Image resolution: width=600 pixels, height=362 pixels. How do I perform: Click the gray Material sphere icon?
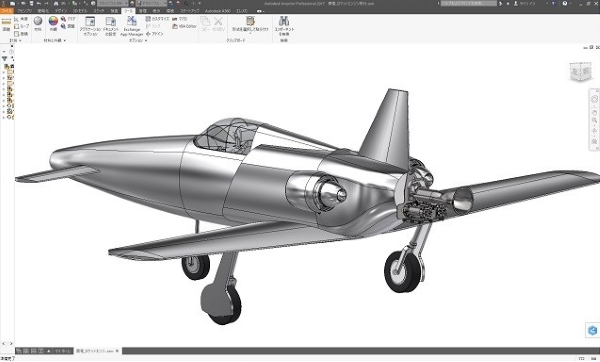point(38,23)
